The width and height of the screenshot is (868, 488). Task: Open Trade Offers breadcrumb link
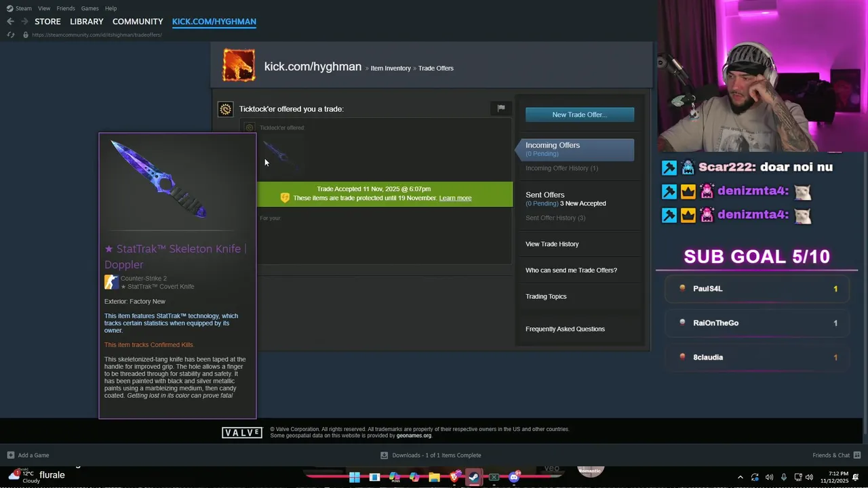pyautogui.click(x=436, y=68)
